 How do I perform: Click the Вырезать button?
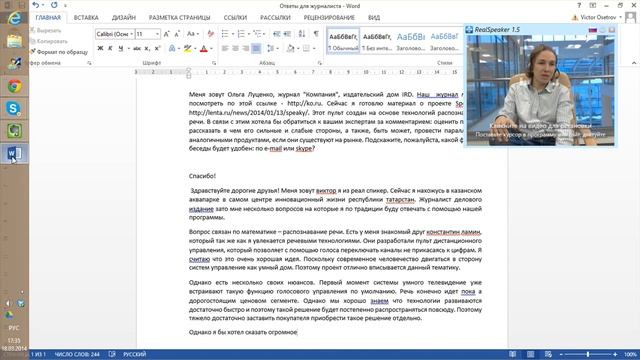[x=46, y=31]
